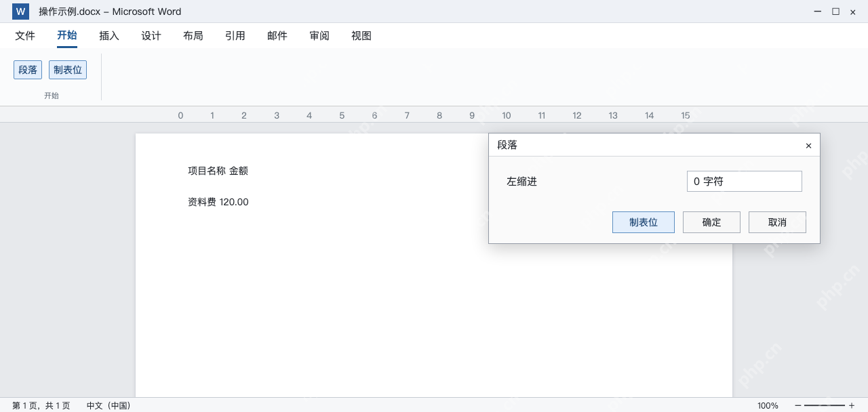
Task: Click the 左缩进 label in the dialog
Action: point(521,182)
